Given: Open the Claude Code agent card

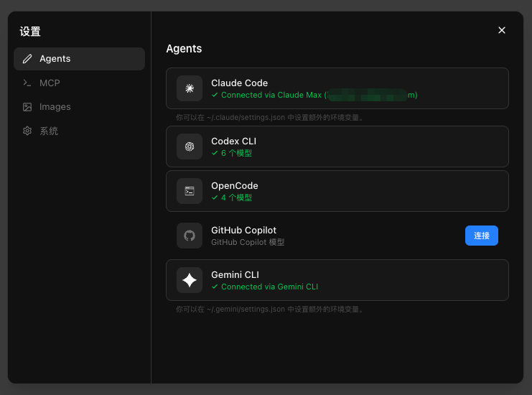Looking at the screenshot, I should tap(337, 88).
